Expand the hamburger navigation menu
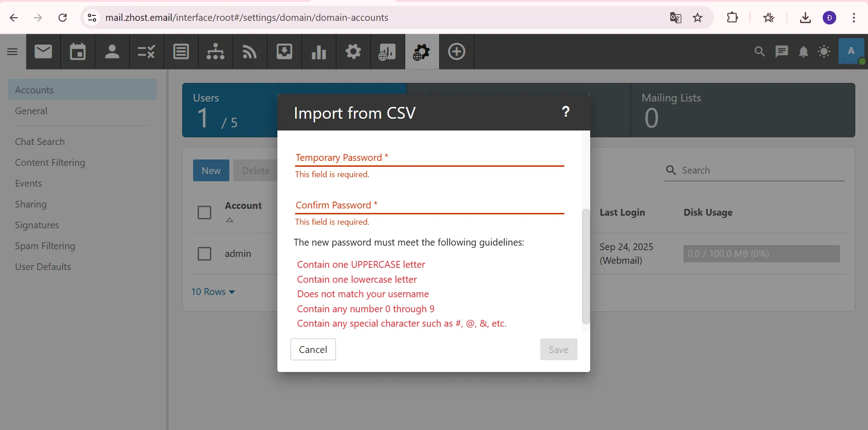 click(13, 52)
